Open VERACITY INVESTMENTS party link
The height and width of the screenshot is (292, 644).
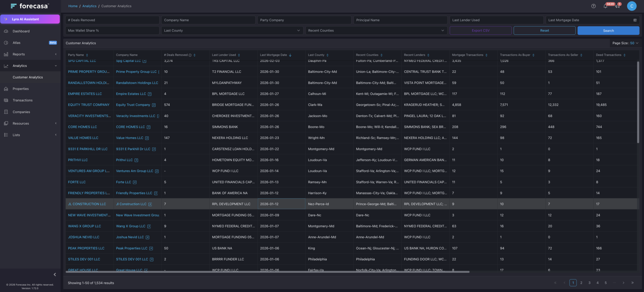tap(89, 116)
